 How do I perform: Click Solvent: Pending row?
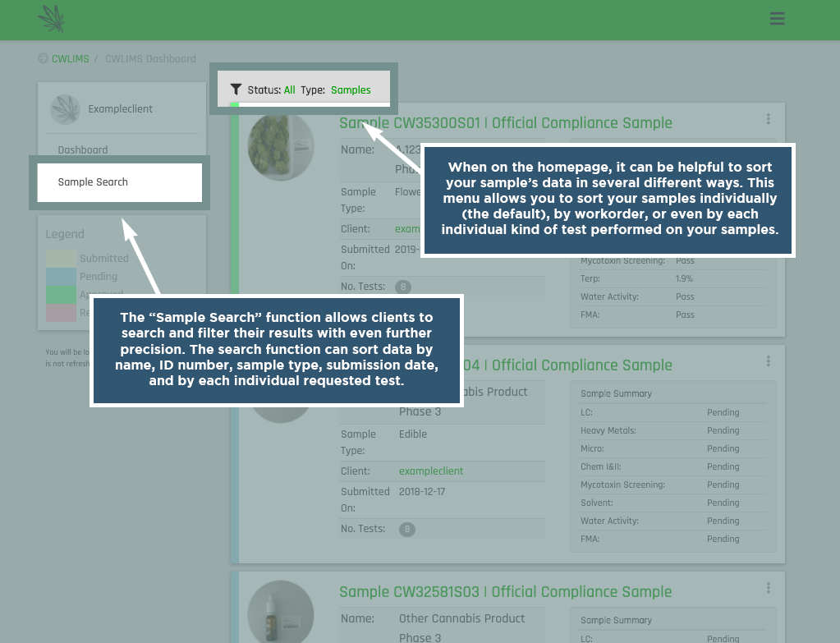[x=673, y=503]
